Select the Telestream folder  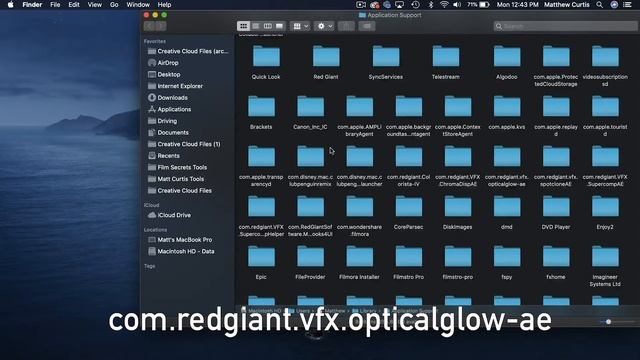446,57
